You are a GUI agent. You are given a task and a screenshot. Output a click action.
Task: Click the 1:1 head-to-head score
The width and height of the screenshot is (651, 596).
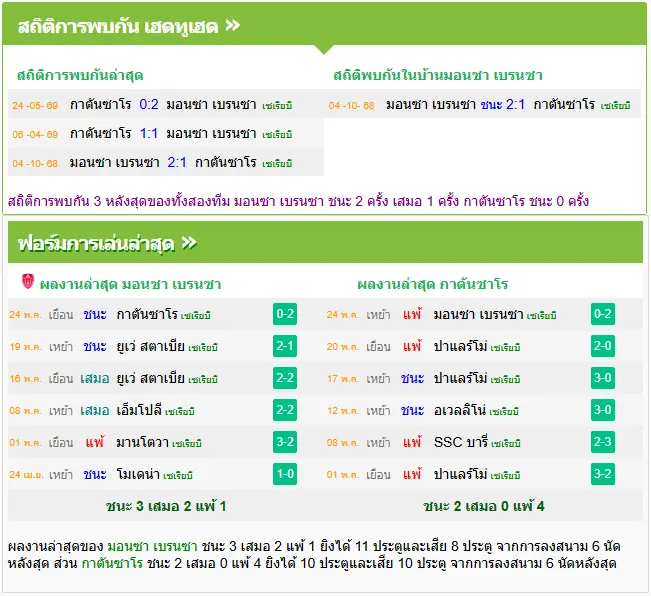149,133
